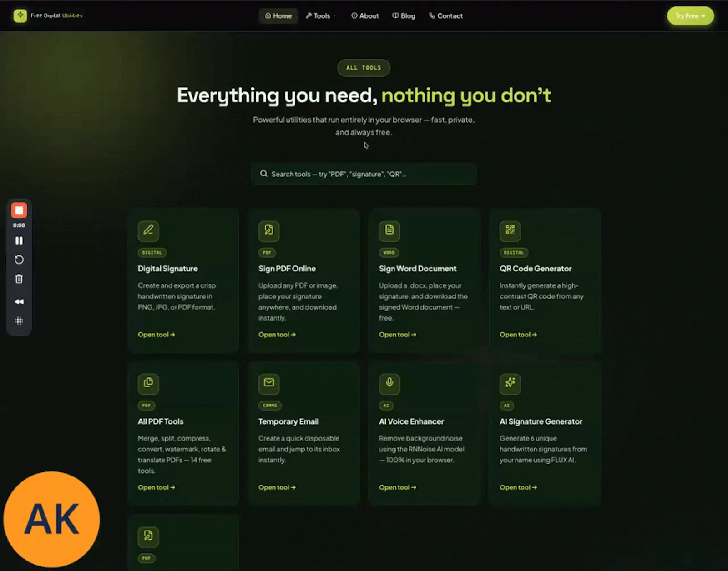Click the QR Code Generator title
This screenshot has width=728, height=571.
click(x=536, y=269)
